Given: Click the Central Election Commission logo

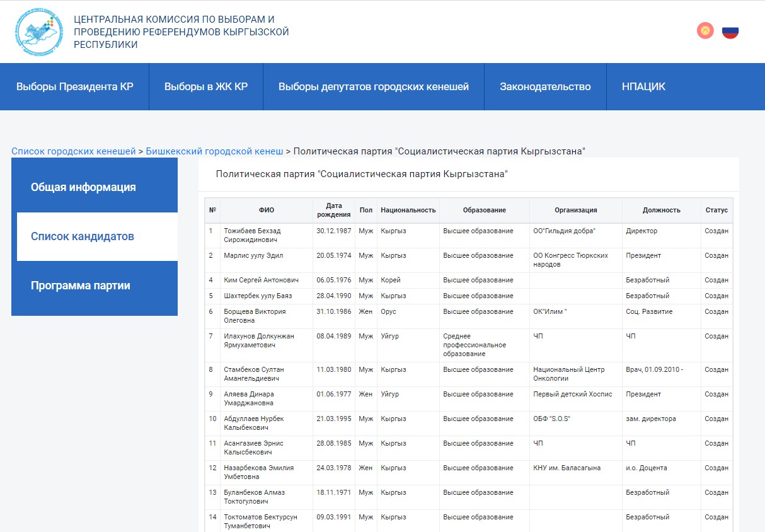Looking at the screenshot, I should point(39,32).
